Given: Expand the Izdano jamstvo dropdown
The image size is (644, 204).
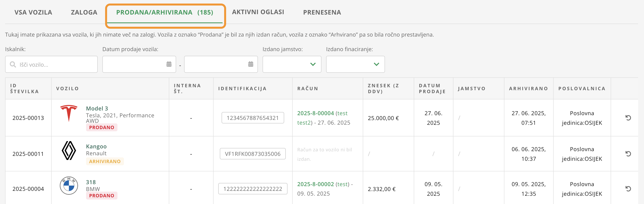Looking at the screenshot, I should [x=292, y=64].
